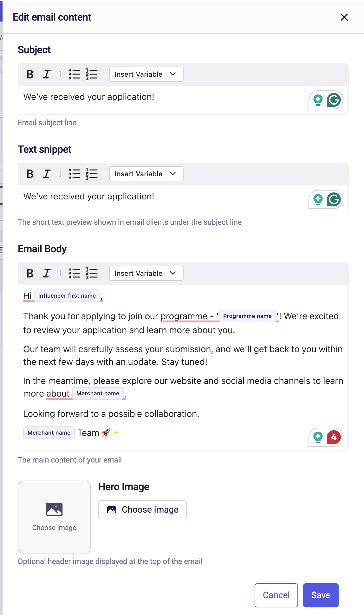364x615 pixels.
Task: Expand the Insert Variable dropdown in Email Body
Action: 146,273
